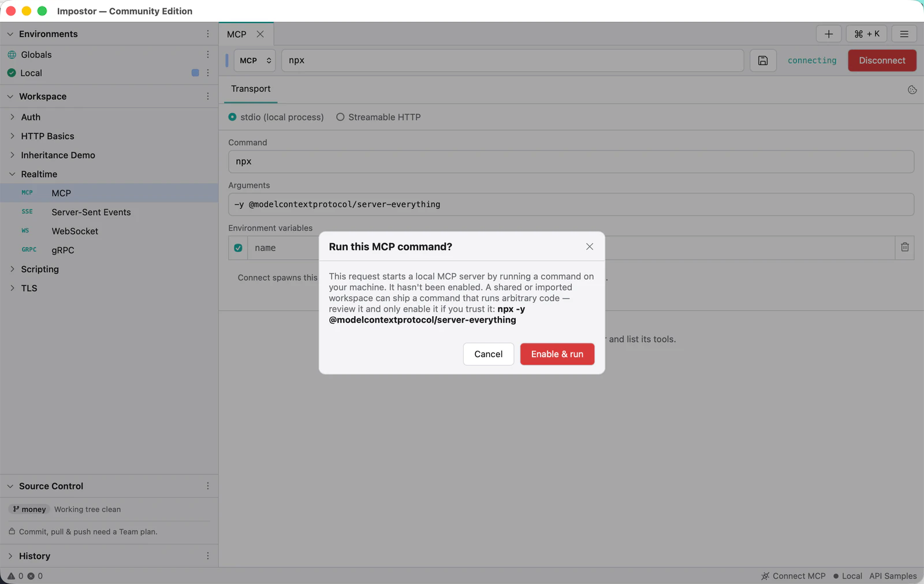Click the blue color swatch beside Local
Image resolution: width=924 pixels, height=584 pixels.
195,73
